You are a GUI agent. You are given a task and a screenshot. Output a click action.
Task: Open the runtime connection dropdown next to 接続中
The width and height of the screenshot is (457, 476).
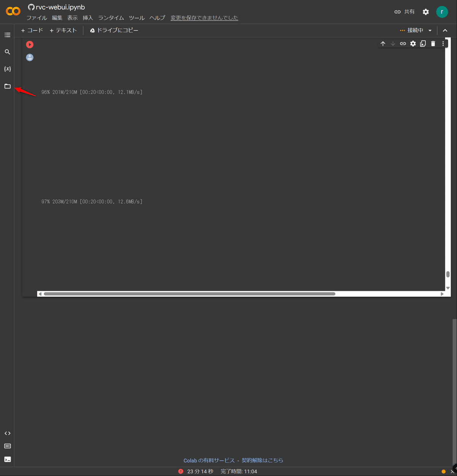[x=430, y=30]
